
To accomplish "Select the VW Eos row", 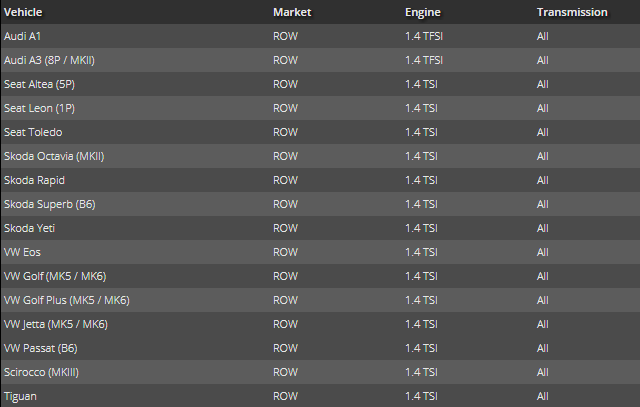I will pos(23,252).
